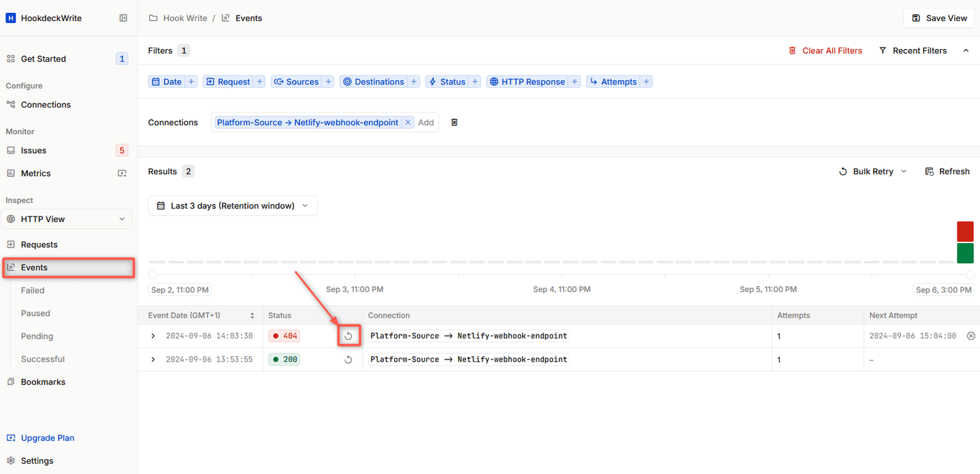Open Metrics in new view via its icon
Image resolution: width=980 pixels, height=474 pixels.
[122, 173]
